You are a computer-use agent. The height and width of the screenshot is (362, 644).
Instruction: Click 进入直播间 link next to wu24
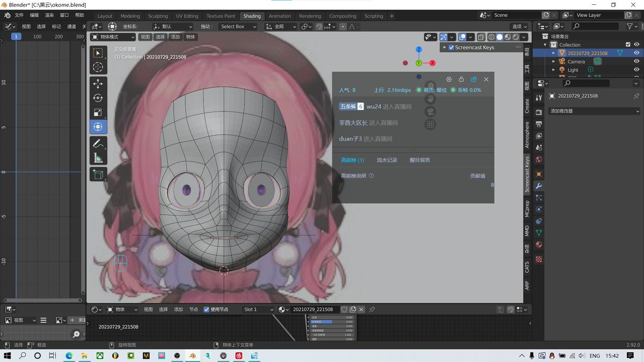coord(397,107)
